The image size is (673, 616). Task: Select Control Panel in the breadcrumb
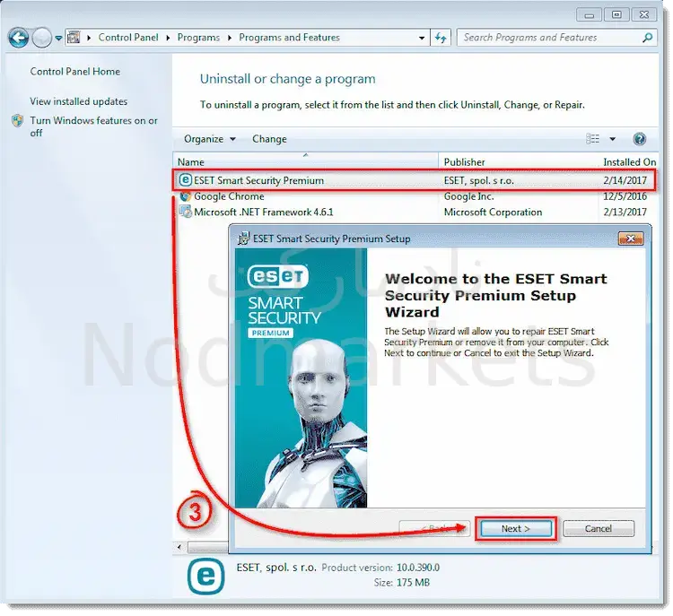point(128,38)
